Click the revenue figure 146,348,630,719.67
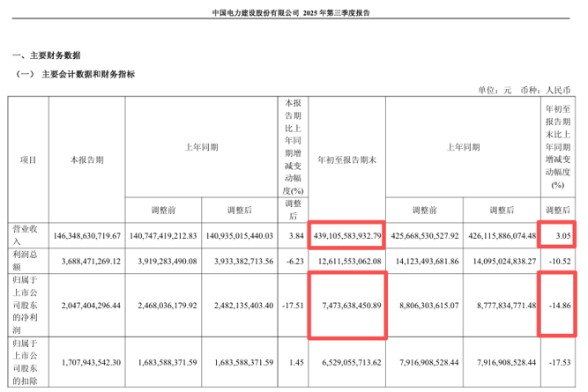Screen dimensions: 588x392 (x=88, y=236)
